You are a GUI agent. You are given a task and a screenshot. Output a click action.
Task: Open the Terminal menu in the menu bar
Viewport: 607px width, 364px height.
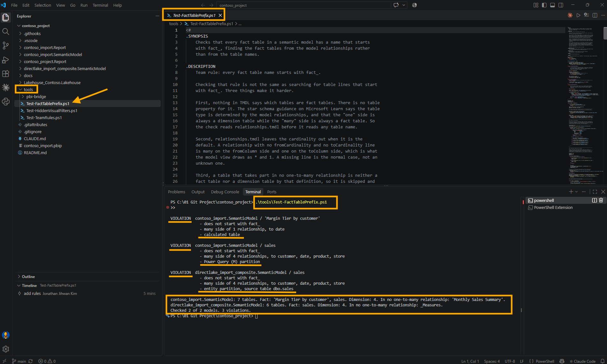point(100,5)
